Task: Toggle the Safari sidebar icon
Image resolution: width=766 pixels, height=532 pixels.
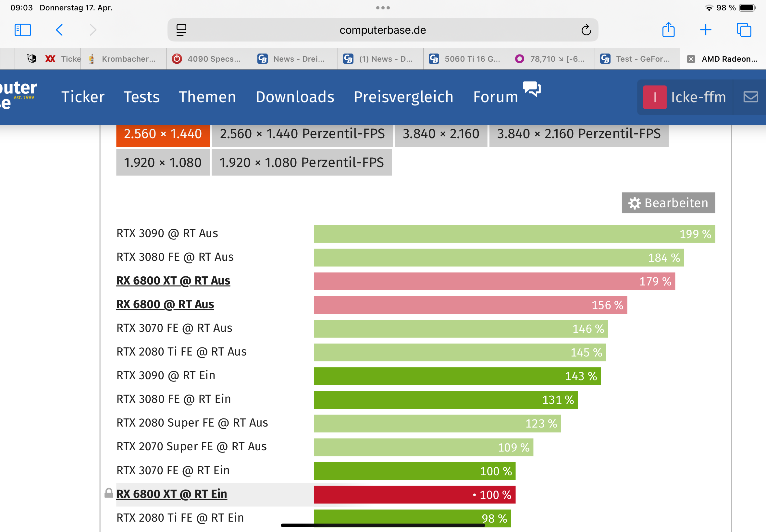Action: tap(23, 30)
